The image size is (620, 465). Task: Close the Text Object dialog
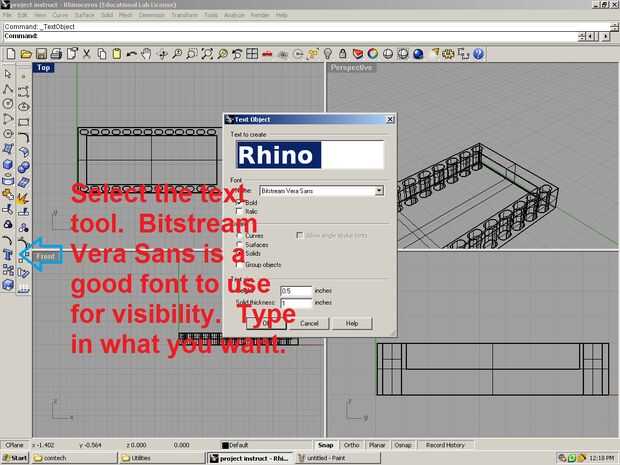[390, 119]
